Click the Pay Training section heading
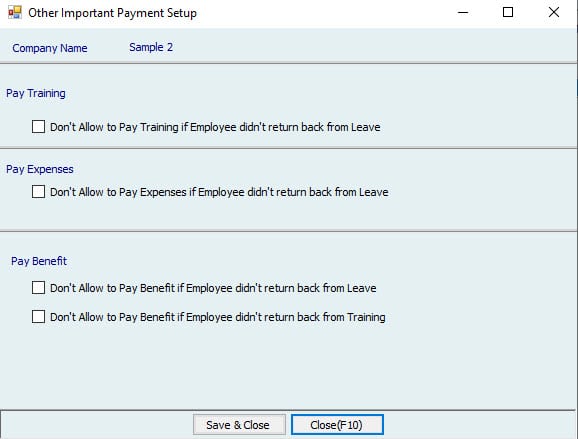Viewport: 578px width, 439px height. click(x=36, y=93)
